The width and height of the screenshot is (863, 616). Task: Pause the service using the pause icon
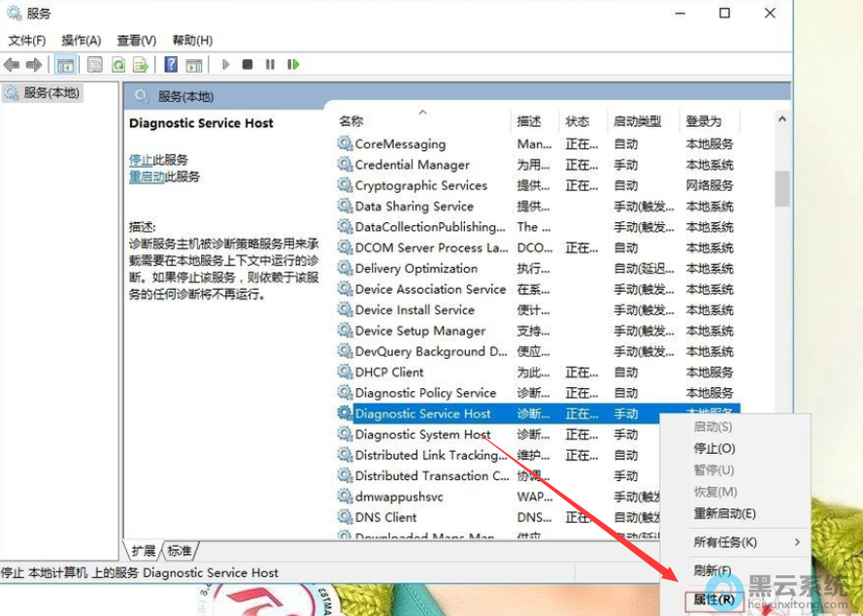[x=269, y=64]
